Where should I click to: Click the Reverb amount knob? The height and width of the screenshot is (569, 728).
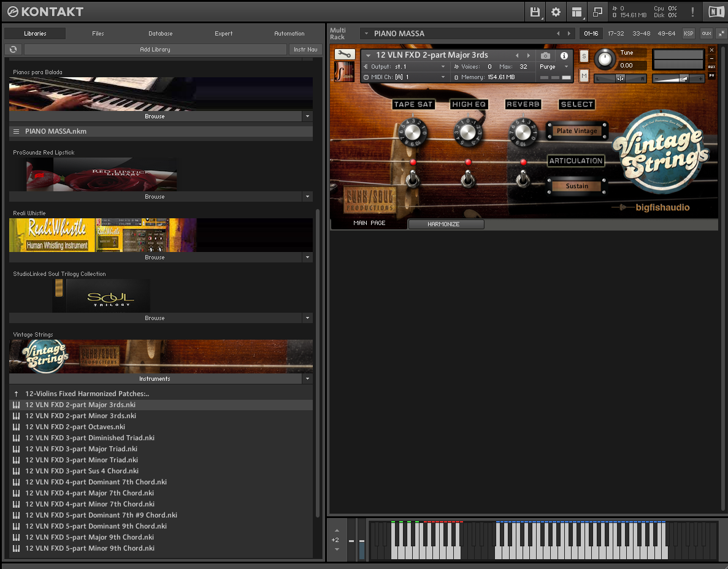(523, 132)
